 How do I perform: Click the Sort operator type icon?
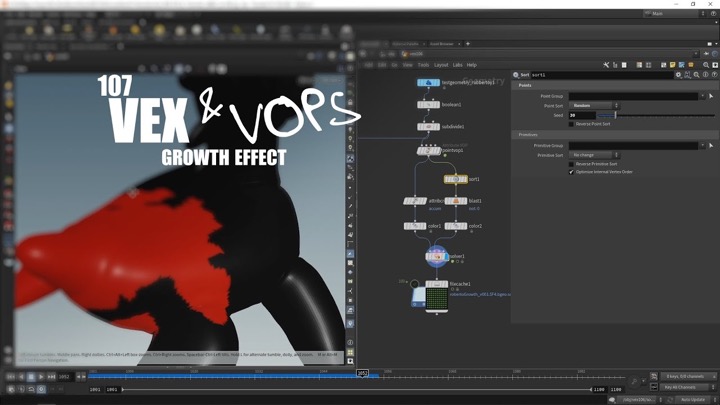[x=516, y=75]
